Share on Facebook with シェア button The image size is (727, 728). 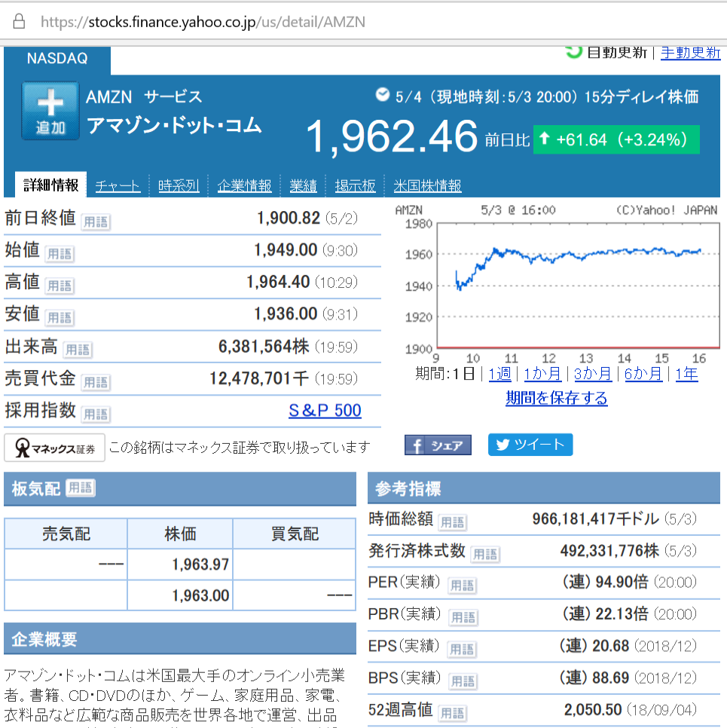438,445
